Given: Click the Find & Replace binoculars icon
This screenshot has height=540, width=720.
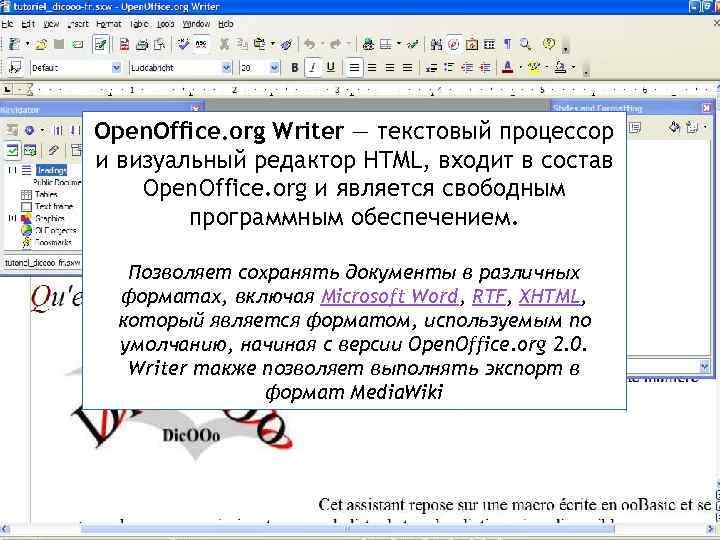Looking at the screenshot, I should tap(436, 45).
